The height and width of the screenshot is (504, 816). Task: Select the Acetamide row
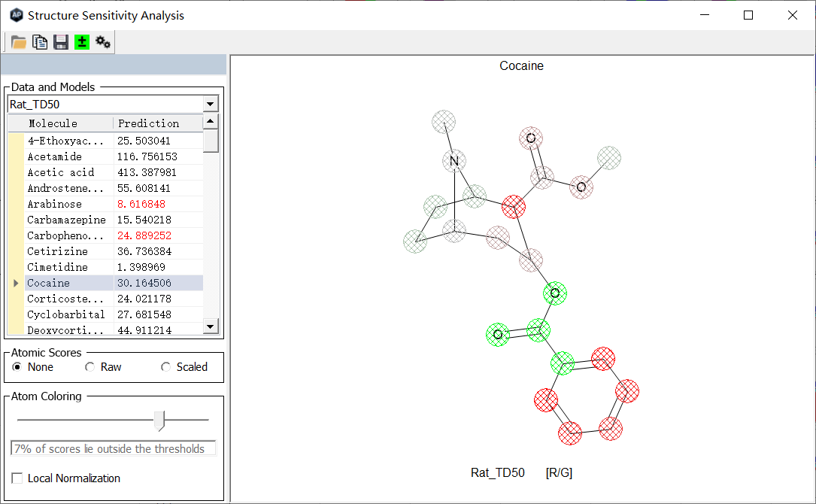[114, 156]
